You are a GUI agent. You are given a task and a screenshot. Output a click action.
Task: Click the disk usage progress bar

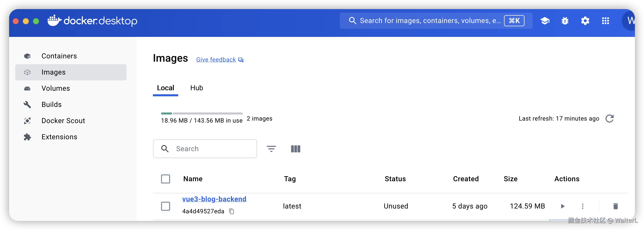pos(202,113)
